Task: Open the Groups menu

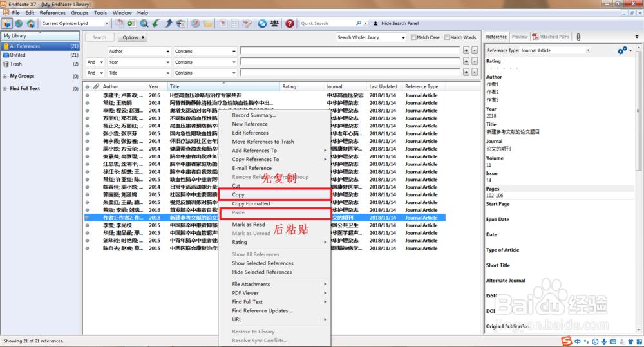Action: (x=80, y=13)
